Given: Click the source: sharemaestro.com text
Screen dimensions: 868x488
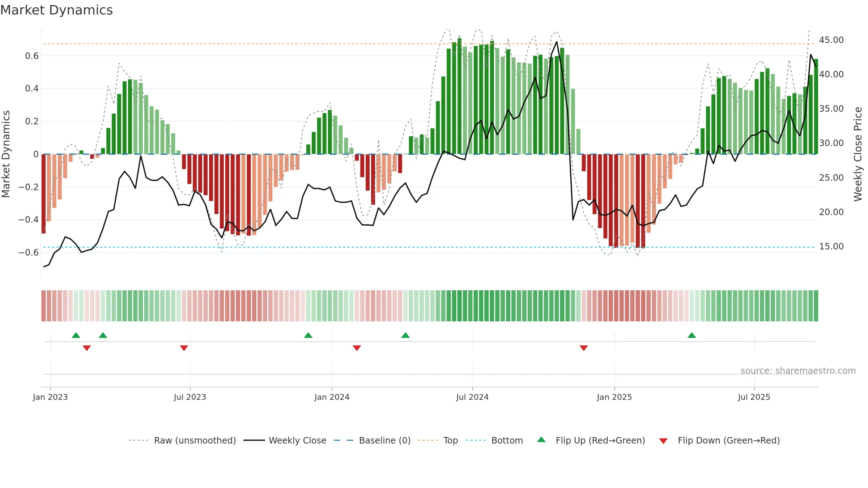Looking at the screenshot, I should point(798,371).
